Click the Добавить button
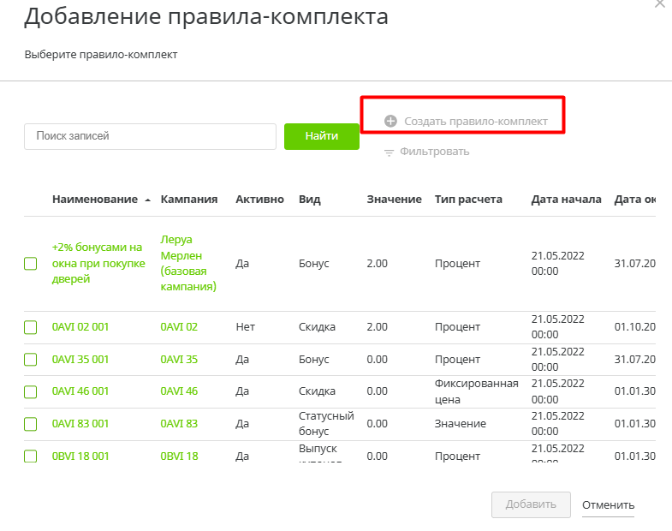 [531, 504]
